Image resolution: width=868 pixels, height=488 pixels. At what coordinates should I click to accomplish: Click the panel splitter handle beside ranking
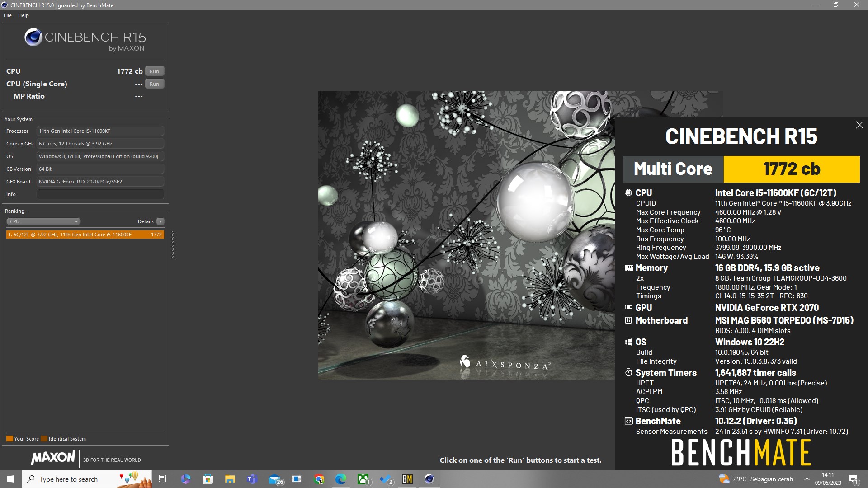click(x=173, y=244)
